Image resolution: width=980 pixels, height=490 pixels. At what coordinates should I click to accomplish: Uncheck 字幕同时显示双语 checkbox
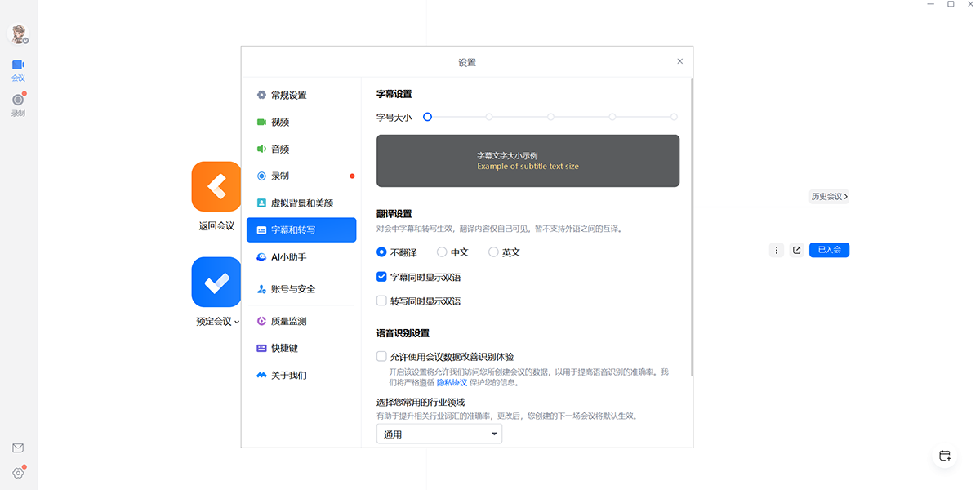(x=381, y=277)
